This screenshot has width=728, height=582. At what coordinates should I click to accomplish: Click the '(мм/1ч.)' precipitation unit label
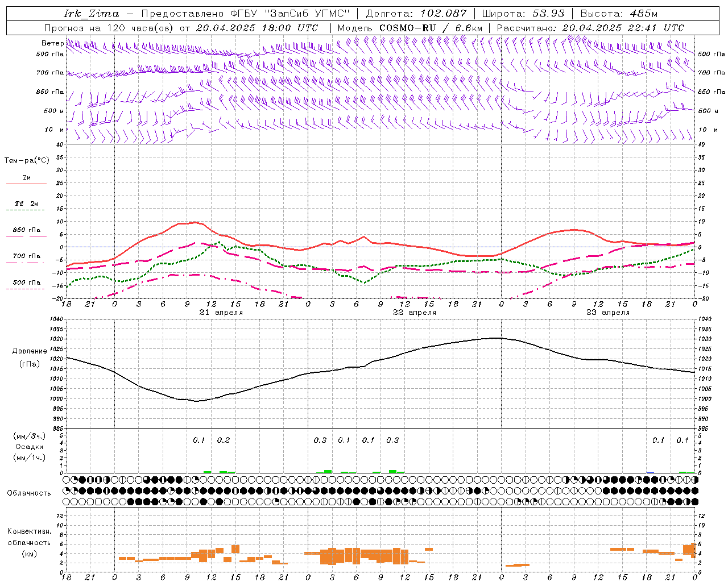30,458
